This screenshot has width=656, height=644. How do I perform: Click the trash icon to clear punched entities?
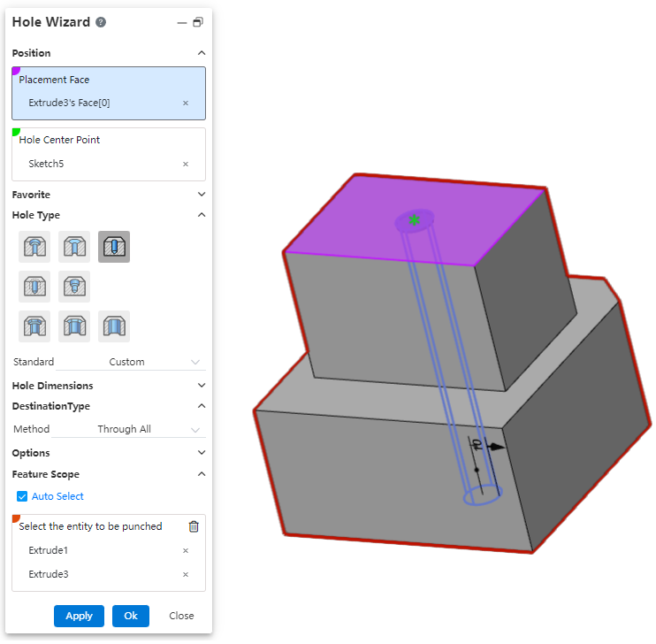pos(194,526)
